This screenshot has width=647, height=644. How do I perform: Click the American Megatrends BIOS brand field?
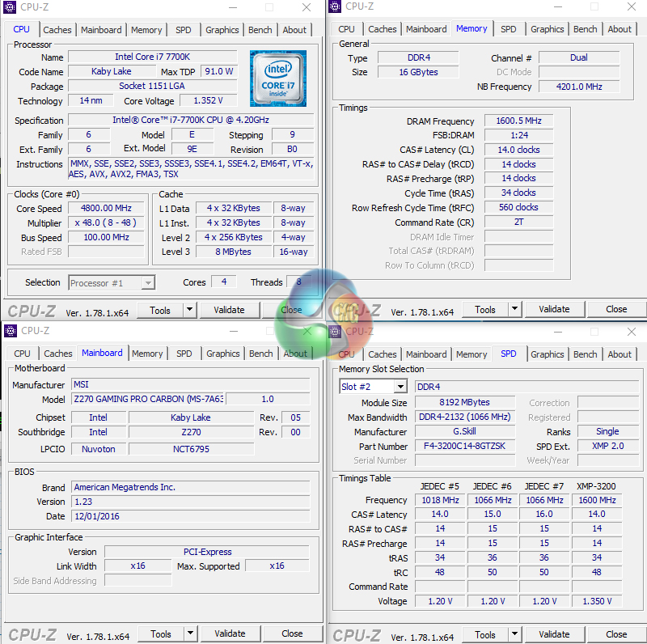pos(189,487)
